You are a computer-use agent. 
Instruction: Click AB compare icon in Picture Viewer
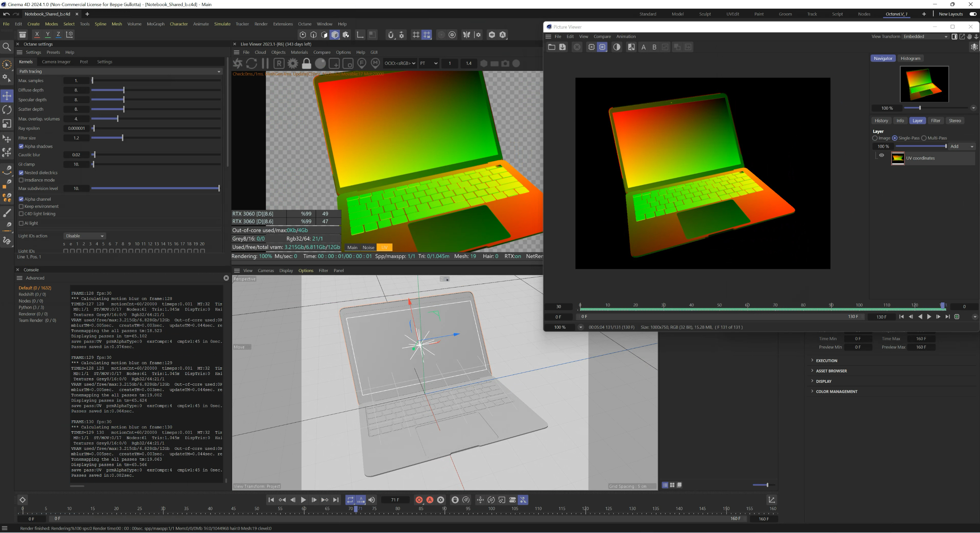point(631,47)
